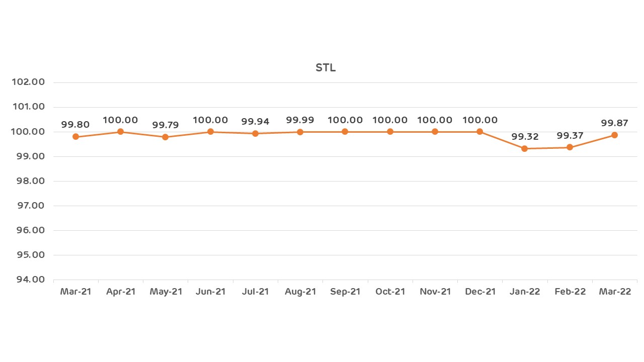Select the 97.00 y-axis label
This screenshot has height=362, width=644.
pos(28,206)
